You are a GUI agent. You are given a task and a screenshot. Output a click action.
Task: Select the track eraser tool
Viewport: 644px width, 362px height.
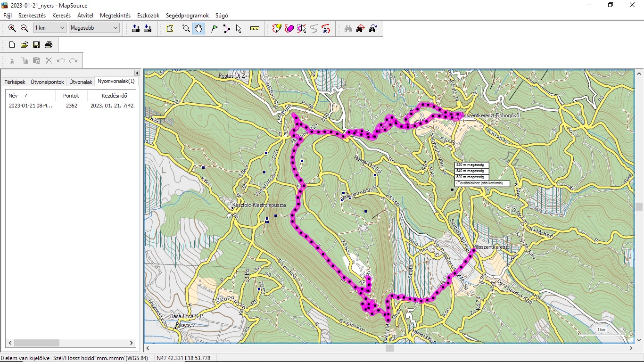[x=289, y=28]
